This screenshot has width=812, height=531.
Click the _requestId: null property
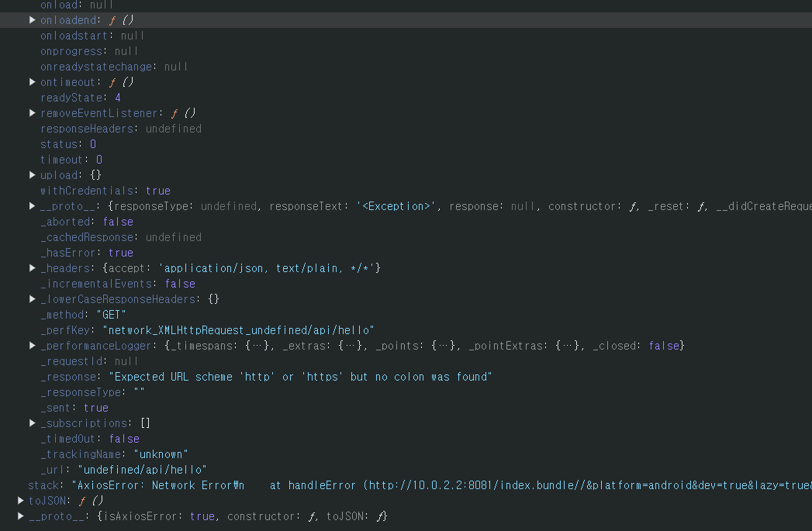pyautogui.click(x=89, y=362)
